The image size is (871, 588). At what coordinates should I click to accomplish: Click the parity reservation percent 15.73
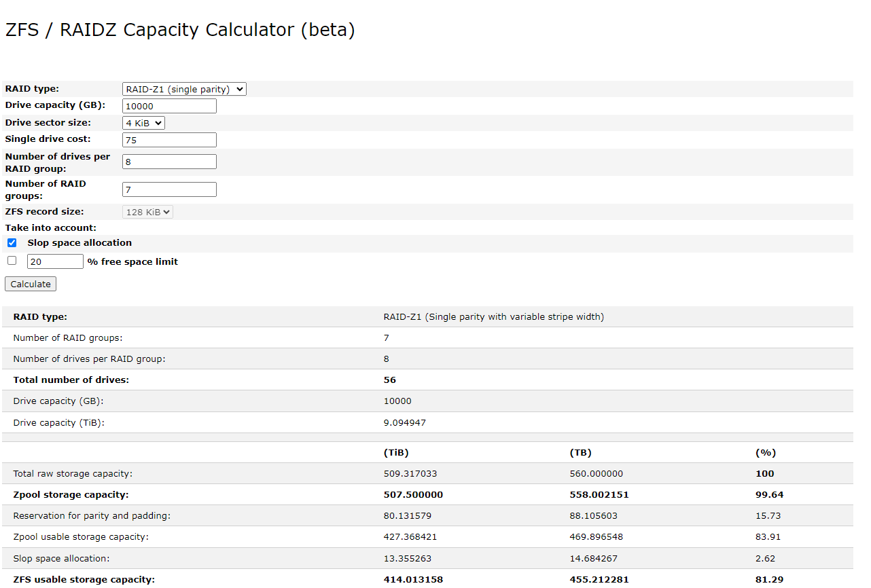point(768,515)
